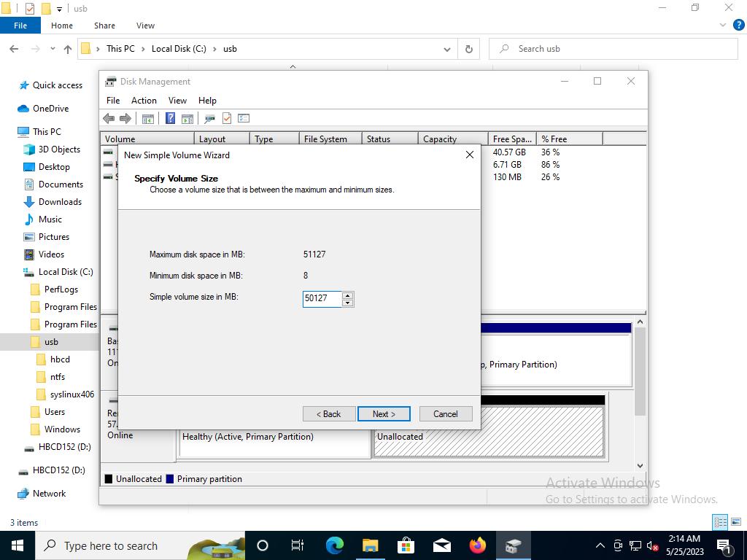Click the checklist settings icon in Disk Management toolbar
Viewport: 747px width, 560px height.
tap(244, 118)
